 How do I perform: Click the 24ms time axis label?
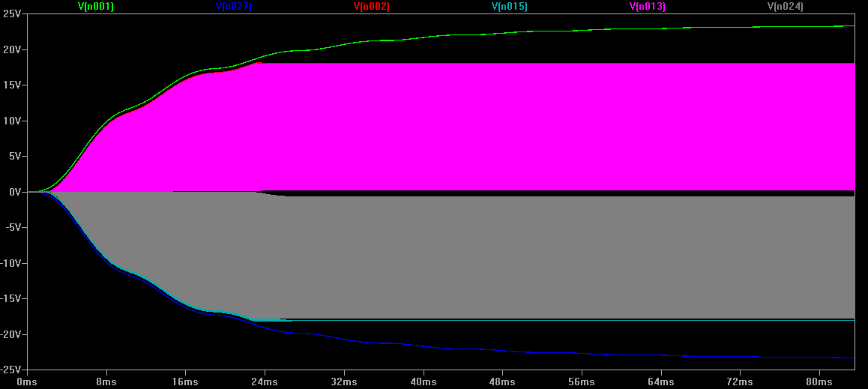pyautogui.click(x=265, y=382)
